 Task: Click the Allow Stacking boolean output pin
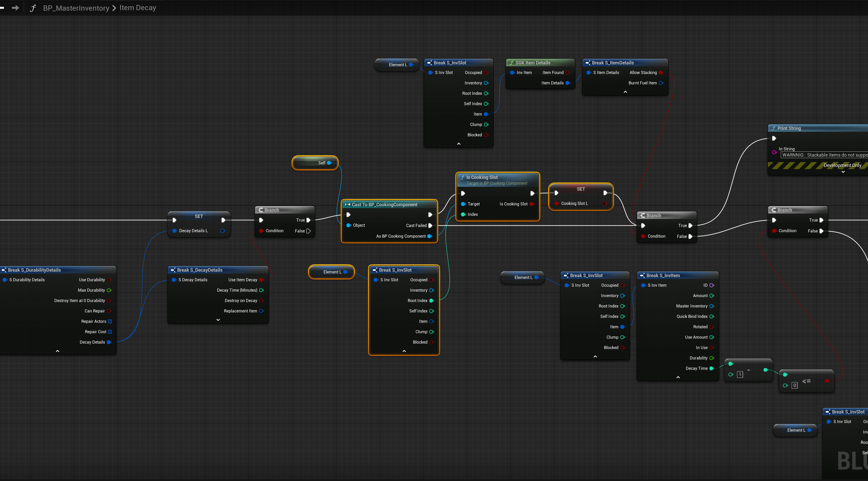coord(661,72)
